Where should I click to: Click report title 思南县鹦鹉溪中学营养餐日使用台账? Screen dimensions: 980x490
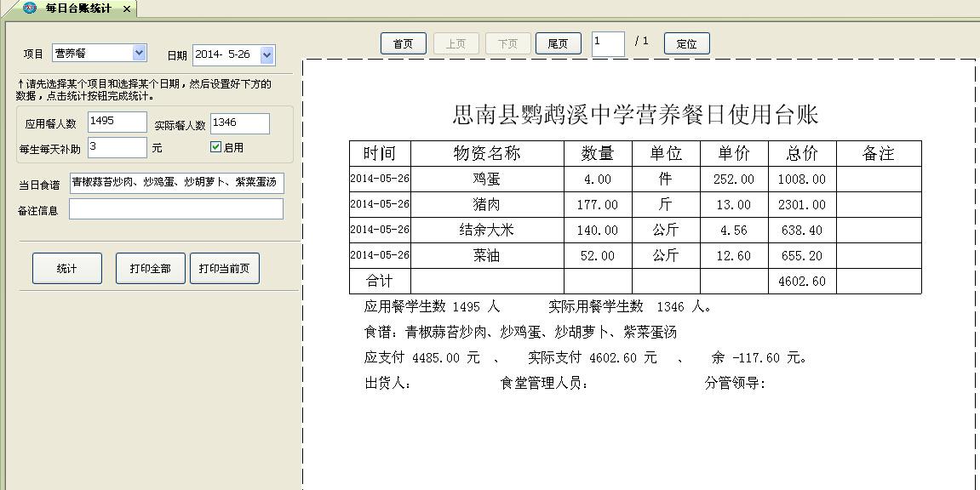click(635, 115)
